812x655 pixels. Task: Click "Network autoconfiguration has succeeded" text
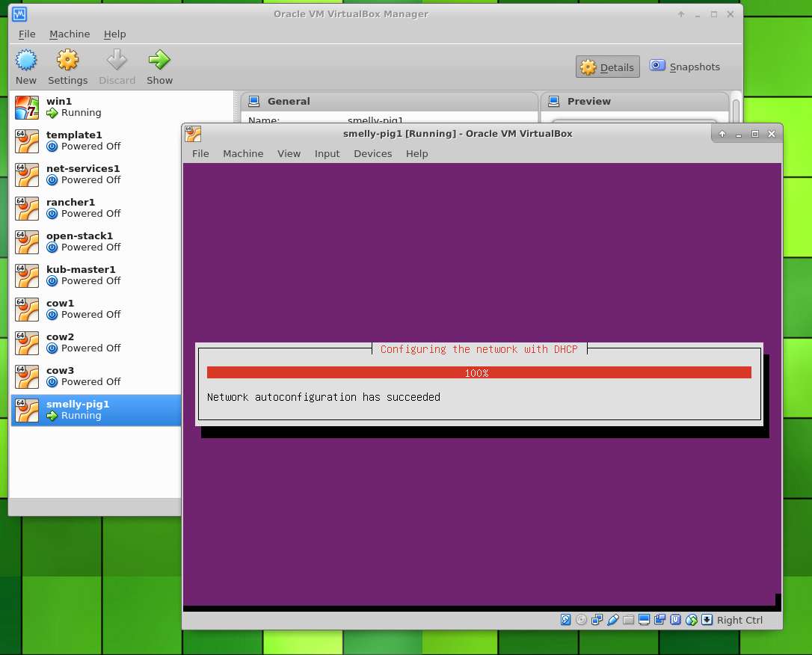point(324,397)
